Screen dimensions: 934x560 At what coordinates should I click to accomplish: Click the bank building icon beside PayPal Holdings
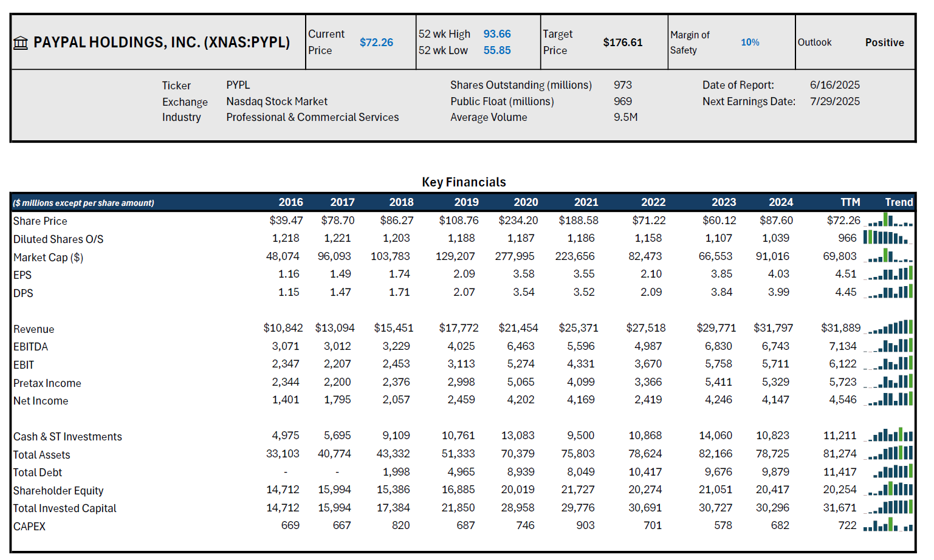(x=21, y=43)
